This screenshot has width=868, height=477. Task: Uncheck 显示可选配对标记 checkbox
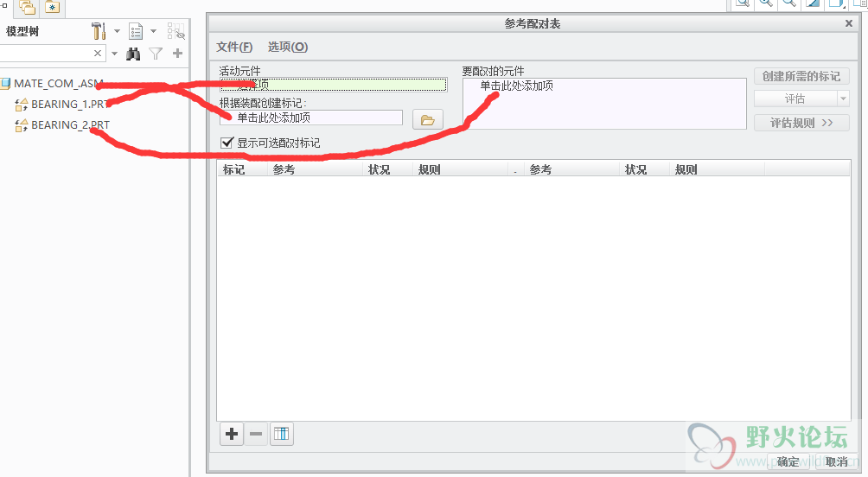point(227,143)
